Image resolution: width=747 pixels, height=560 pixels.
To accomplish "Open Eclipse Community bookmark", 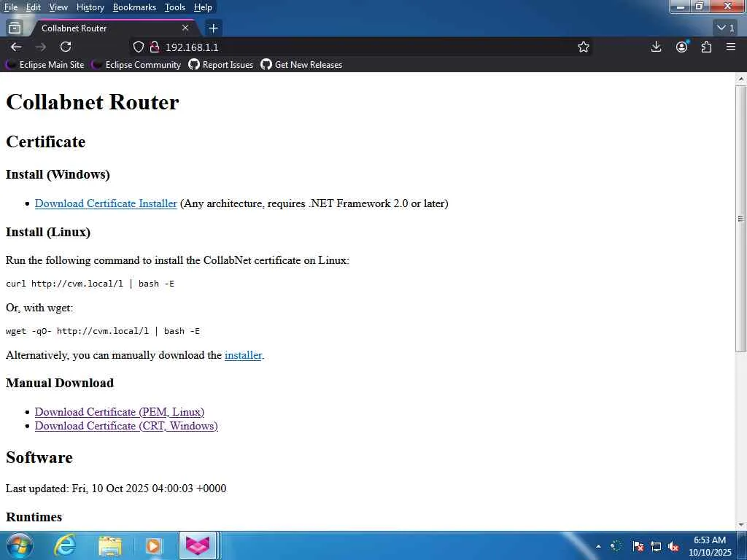I will (136, 65).
